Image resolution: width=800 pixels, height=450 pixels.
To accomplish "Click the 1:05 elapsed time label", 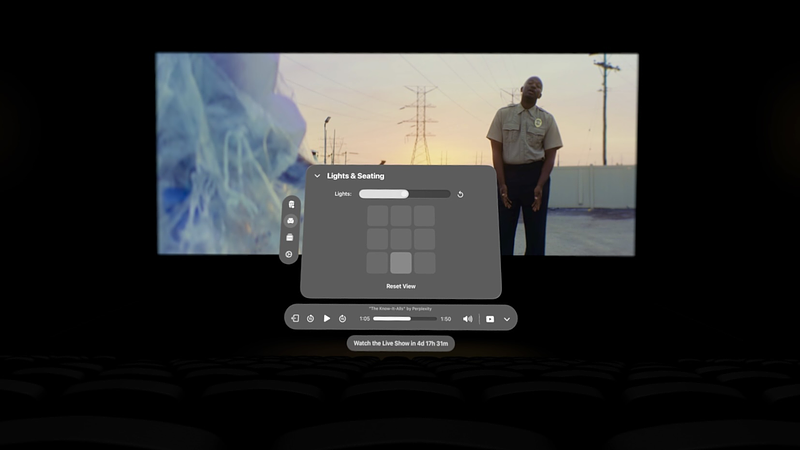I will 364,319.
